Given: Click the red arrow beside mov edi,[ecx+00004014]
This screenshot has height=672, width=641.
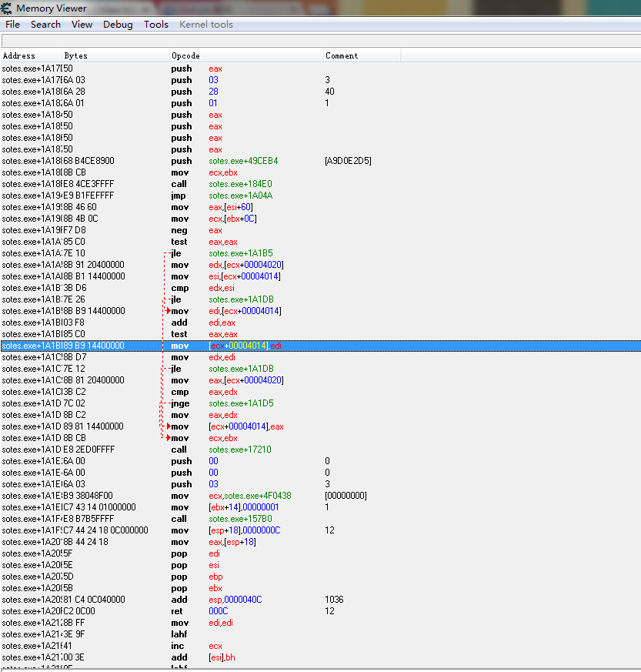Looking at the screenshot, I should tap(168, 311).
